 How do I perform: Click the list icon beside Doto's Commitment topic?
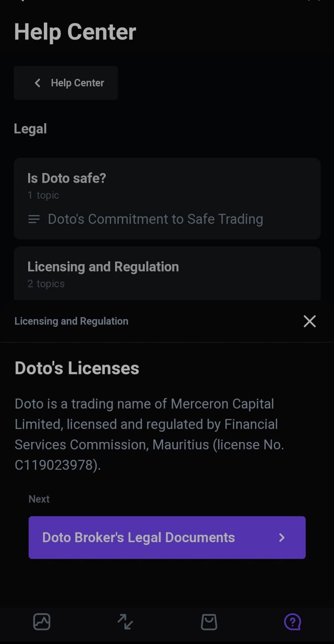[33, 219]
